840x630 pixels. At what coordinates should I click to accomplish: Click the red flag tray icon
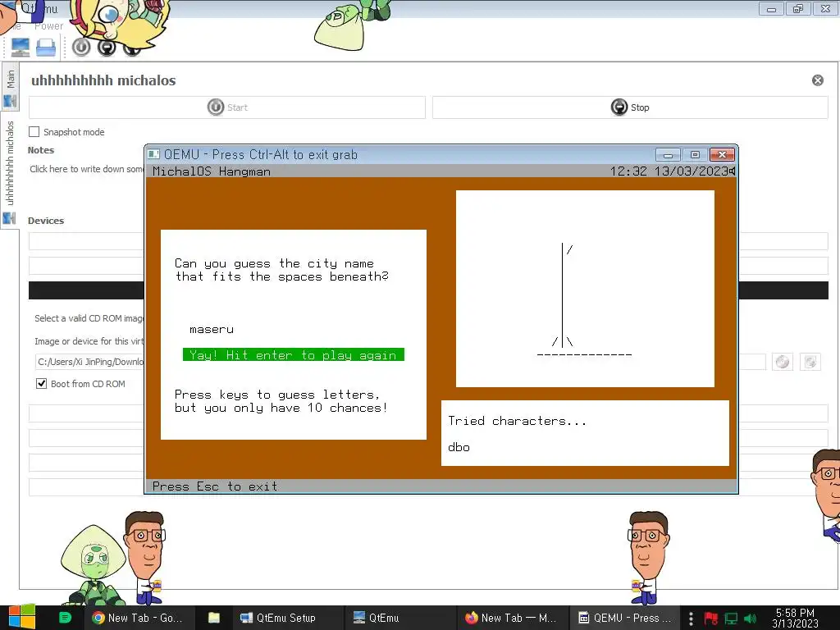point(711,619)
